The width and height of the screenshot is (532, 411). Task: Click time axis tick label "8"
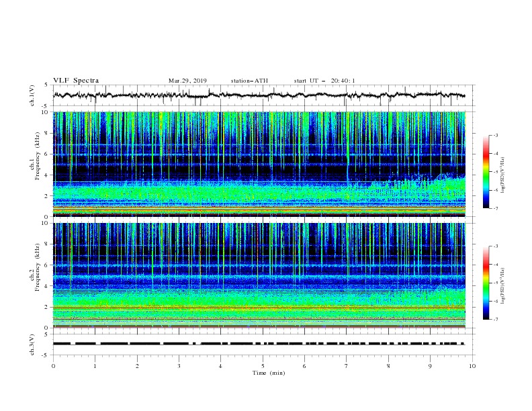[x=388, y=366]
